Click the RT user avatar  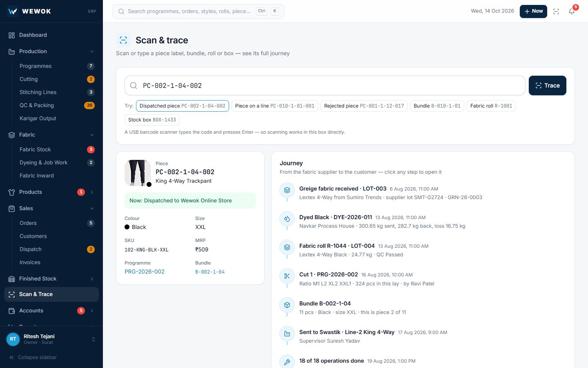click(x=13, y=339)
